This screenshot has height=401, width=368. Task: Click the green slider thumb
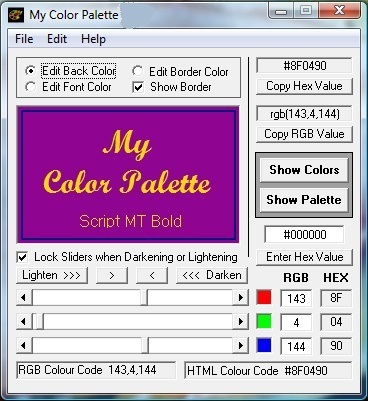[39, 322]
